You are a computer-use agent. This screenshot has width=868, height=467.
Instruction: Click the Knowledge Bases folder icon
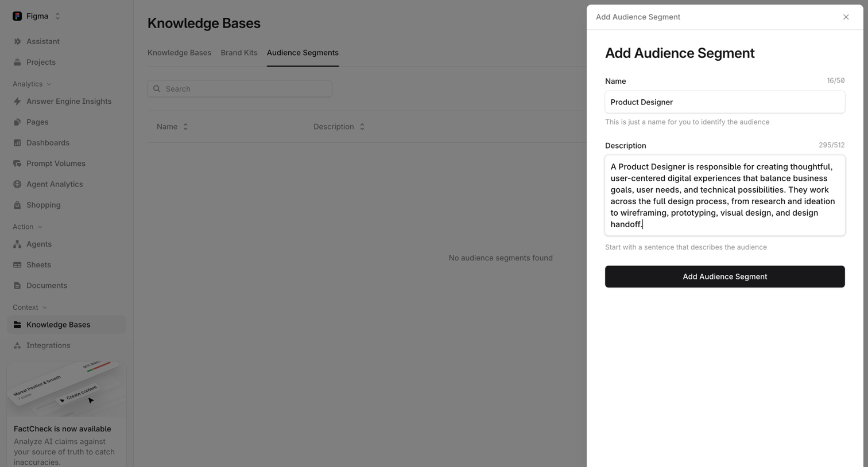click(x=17, y=325)
